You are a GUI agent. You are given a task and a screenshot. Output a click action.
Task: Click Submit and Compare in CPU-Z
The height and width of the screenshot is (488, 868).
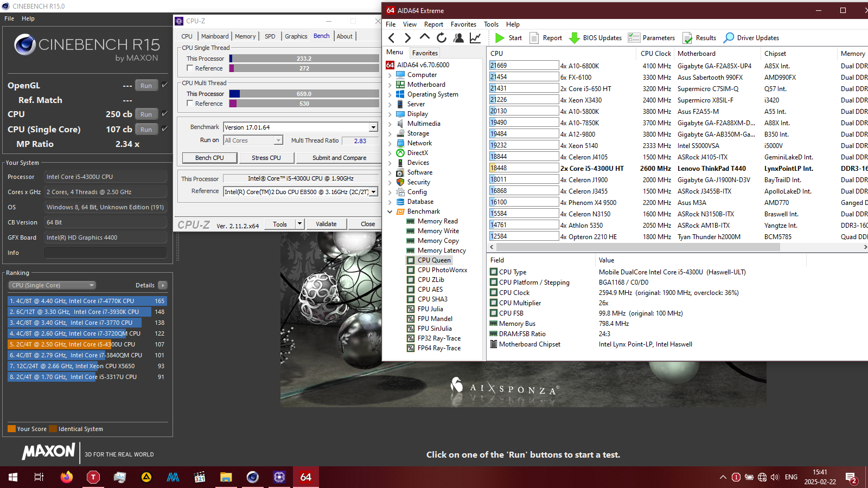[339, 158]
